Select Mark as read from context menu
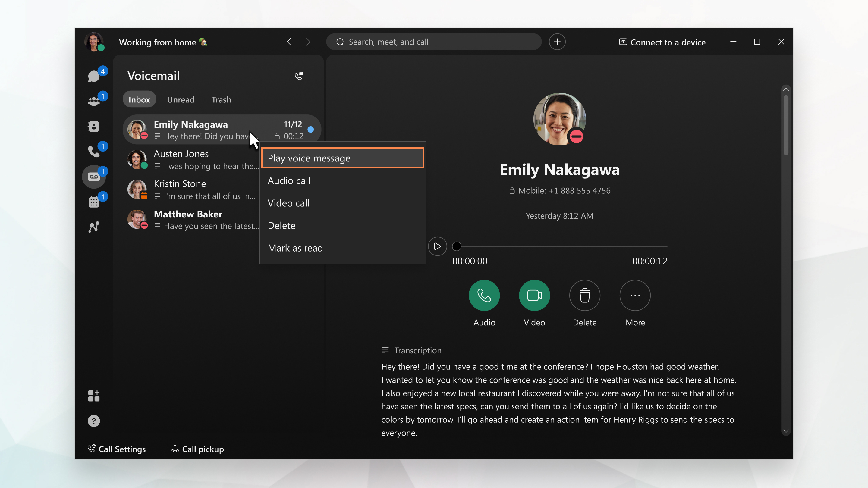 (x=295, y=247)
